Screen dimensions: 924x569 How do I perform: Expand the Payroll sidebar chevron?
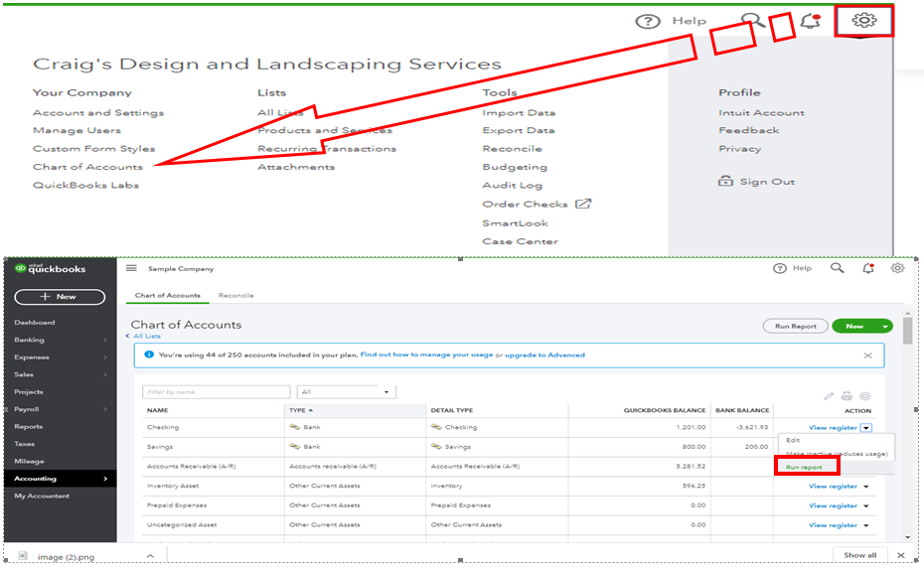(105, 409)
